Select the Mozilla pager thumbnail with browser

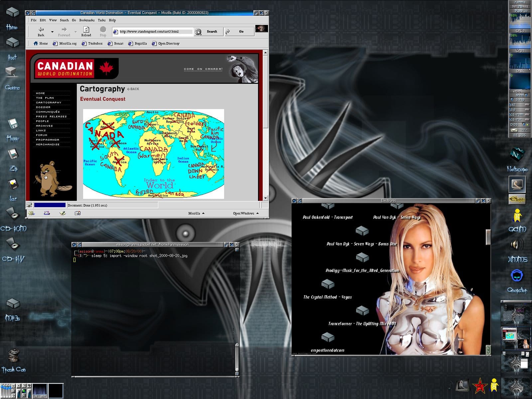pos(515,338)
